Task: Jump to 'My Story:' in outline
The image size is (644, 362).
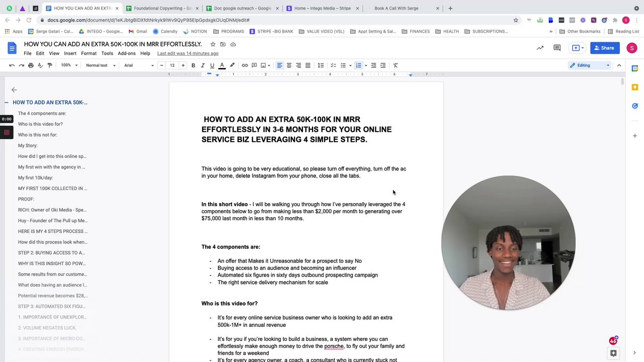Action: coord(28,146)
